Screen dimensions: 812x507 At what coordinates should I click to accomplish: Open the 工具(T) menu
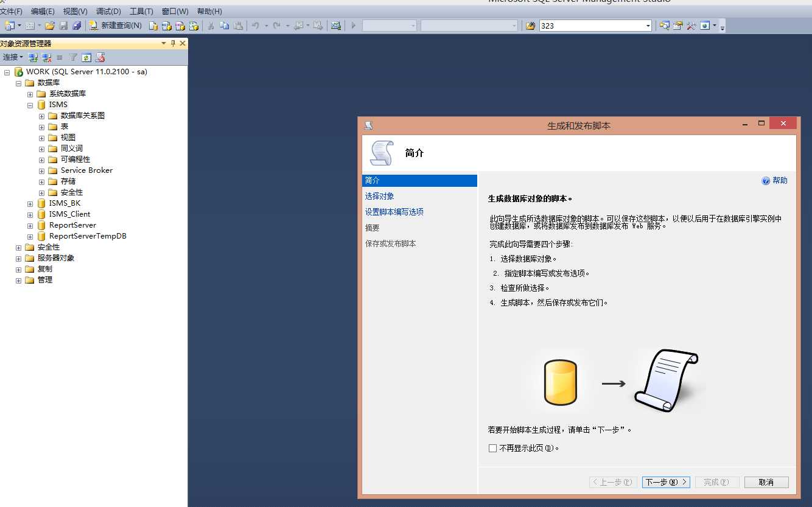[141, 12]
